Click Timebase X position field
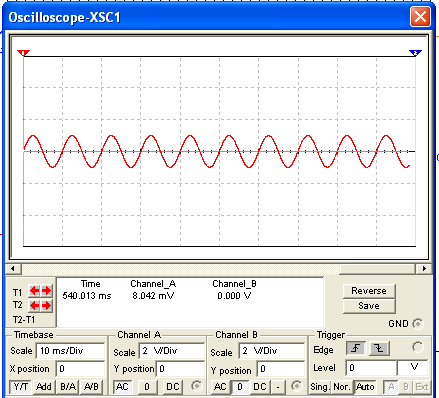439x398 pixels. pos(80,369)
